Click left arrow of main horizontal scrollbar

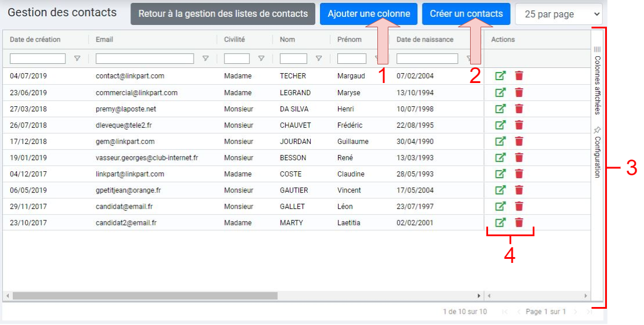pyautogui.click(x=8, y=296)
